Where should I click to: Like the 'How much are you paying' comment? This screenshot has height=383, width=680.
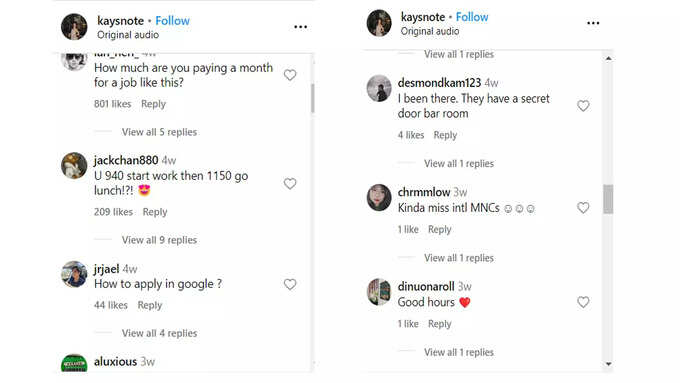pyautogui.click(x=290, y=75)
